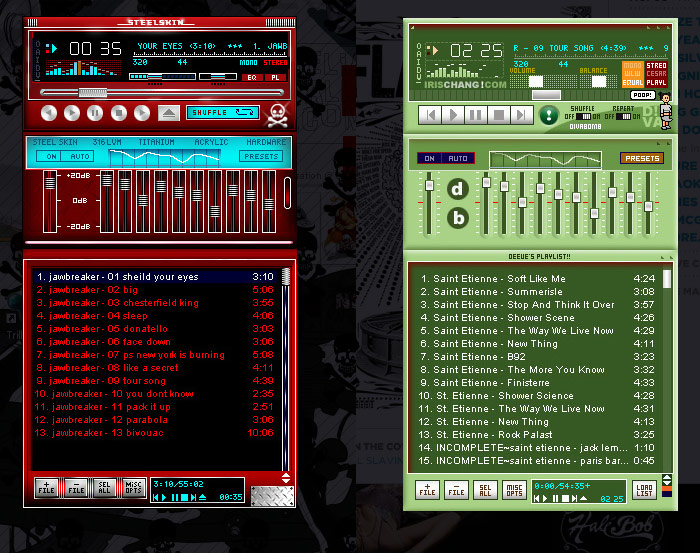This screenshot has width=700, height=553.
Task: Click seek bar handle in green player
Action: (546, 95)
